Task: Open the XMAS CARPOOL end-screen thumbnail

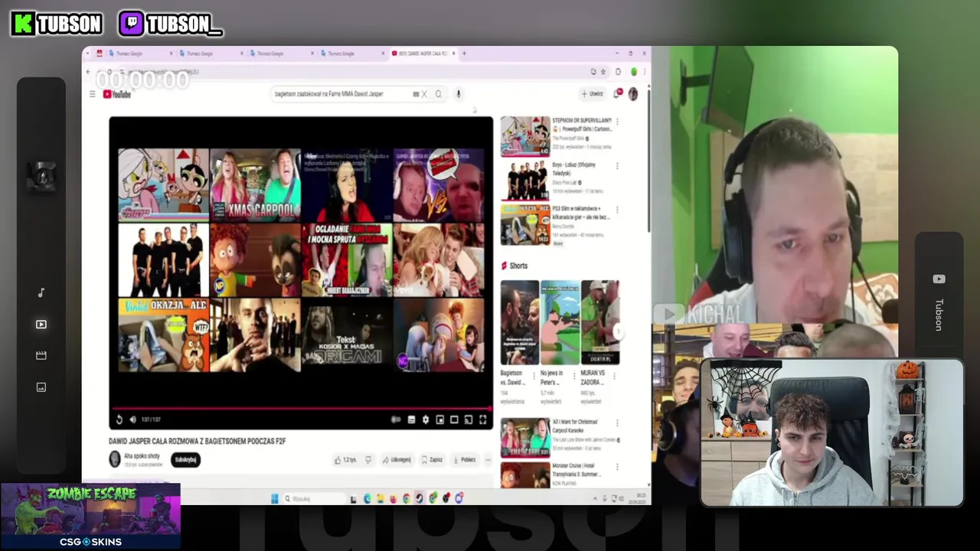Action: [255, 184]
